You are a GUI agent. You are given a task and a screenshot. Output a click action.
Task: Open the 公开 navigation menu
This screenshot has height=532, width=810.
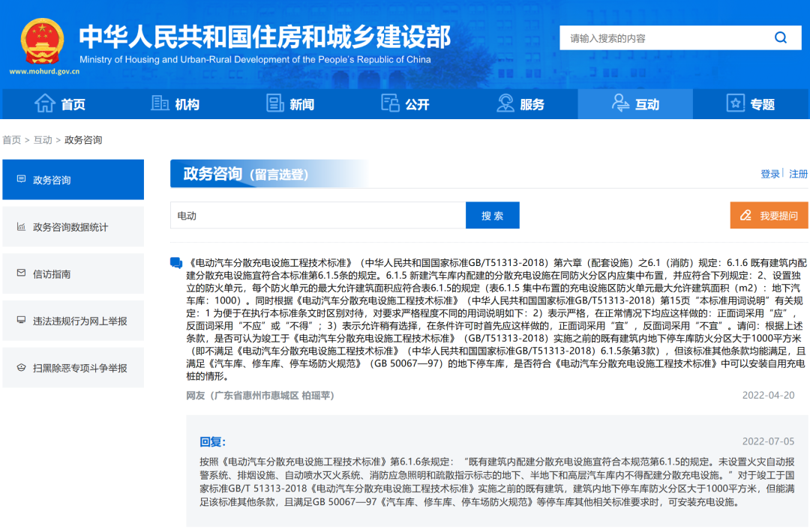[405, 104]
